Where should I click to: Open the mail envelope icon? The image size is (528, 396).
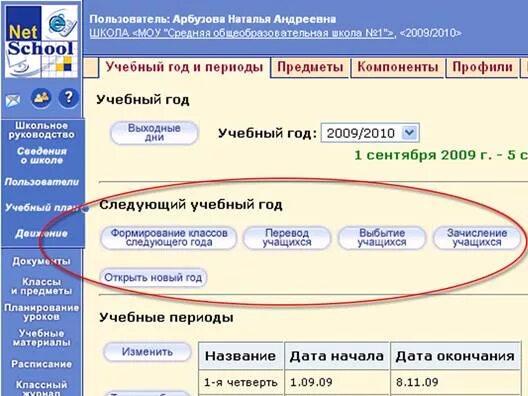click(13, 100)
